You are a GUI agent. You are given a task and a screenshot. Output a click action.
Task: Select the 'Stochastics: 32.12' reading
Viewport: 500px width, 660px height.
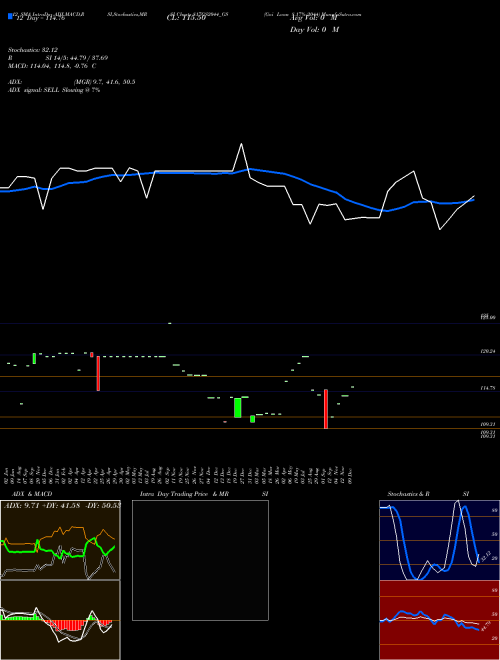[x=33, y=50]
